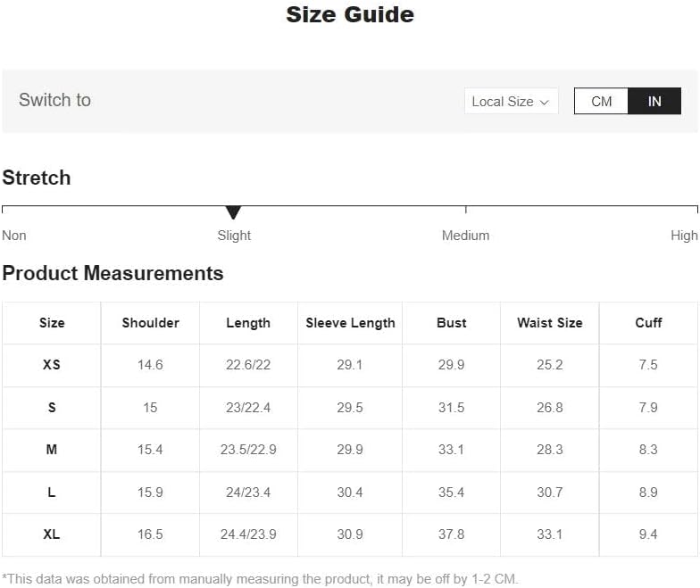Click the M size Length cell 23.5/22.9
700x588 pixels.
pos(248,450)
